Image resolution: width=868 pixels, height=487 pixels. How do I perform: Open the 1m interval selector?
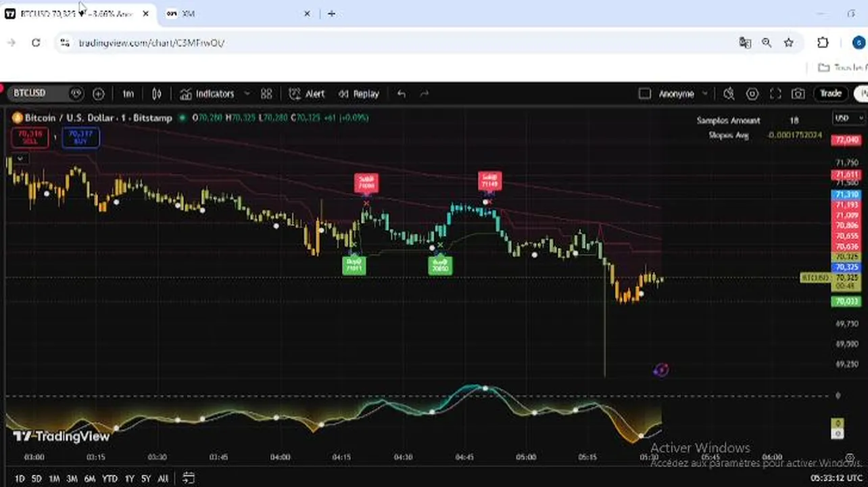(128, 94)
